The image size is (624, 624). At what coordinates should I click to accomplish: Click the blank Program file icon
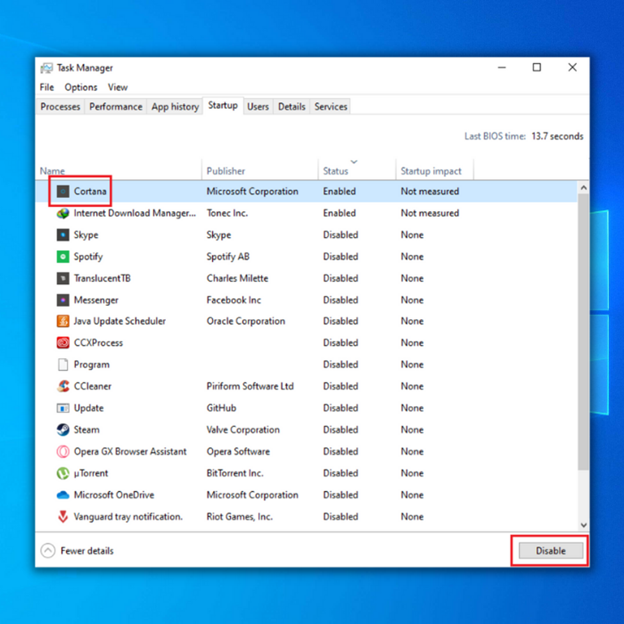(62, 365)
